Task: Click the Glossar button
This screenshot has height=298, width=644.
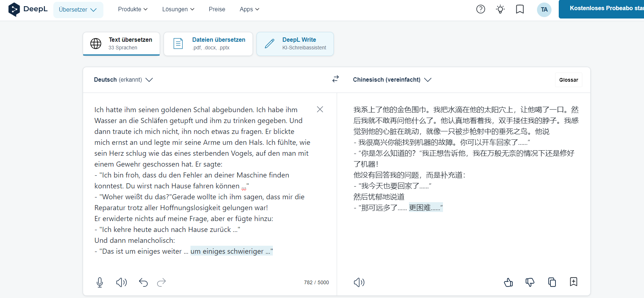Action: (x=569, y=80)
